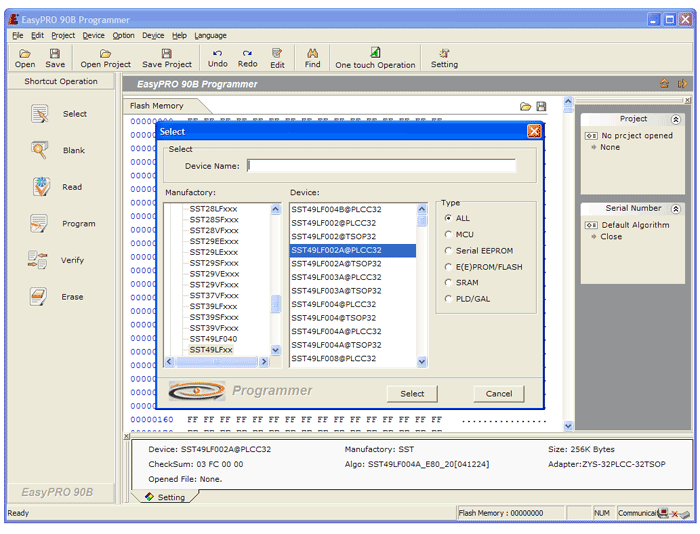Select SST28VFxxx in Manufactory tree
The height and width of the screenshot is (534, 700).
(214, 230)
